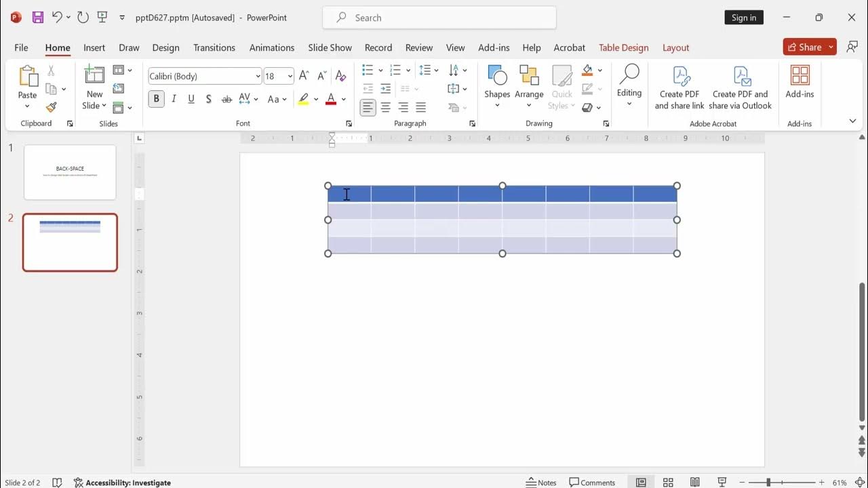
Task: Apply red font color
Action: pos(331,99)
